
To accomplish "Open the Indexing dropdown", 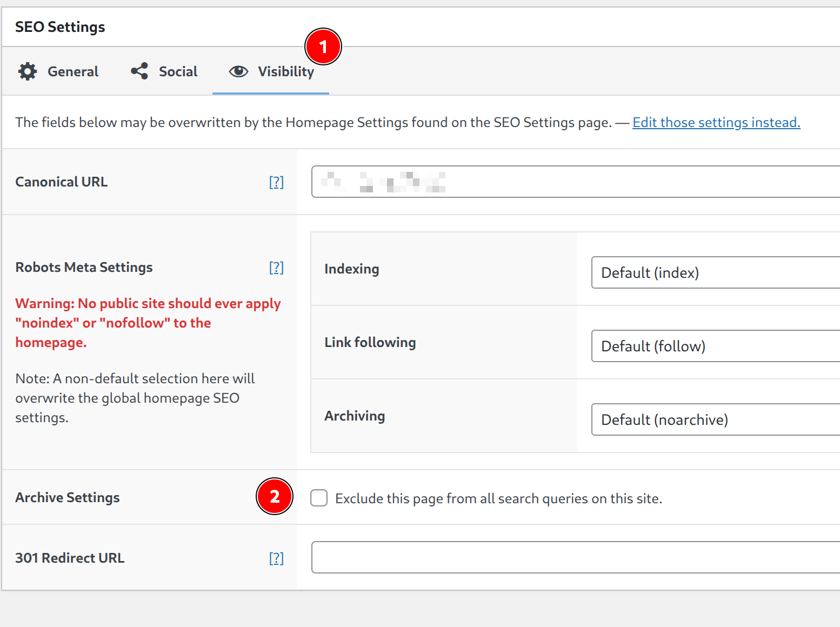I will tap(715, 272).
